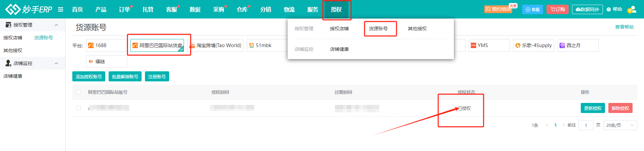Go to the next page arrow
The height and width of the screenshot is (151, 644).
tap(564, 125)
